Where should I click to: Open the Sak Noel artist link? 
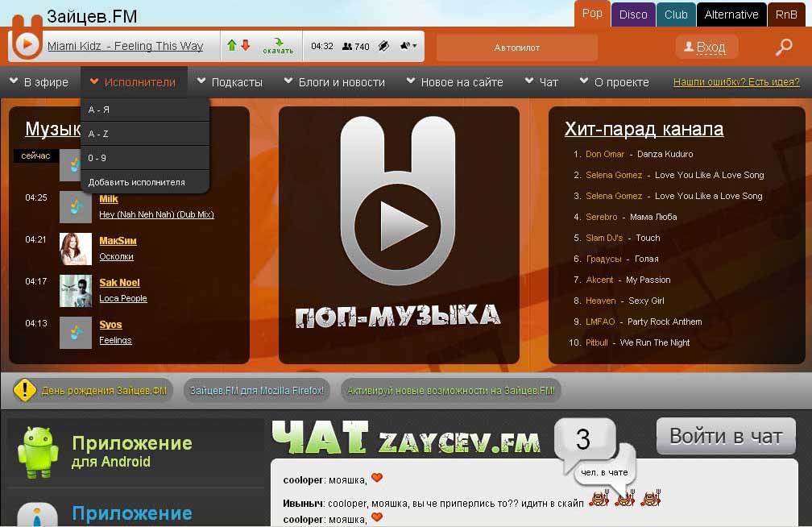pos(119,283)
